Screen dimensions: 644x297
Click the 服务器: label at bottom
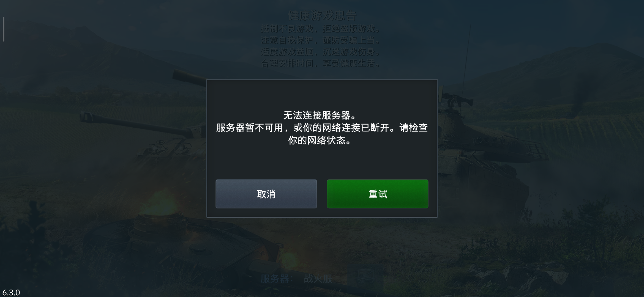275,279
